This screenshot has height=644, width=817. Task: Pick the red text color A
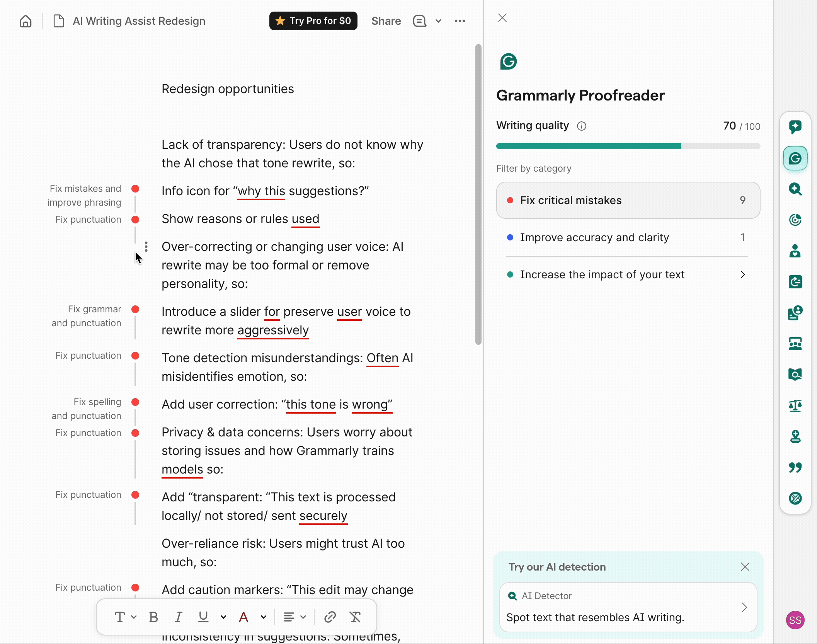(x=243, y=617)
